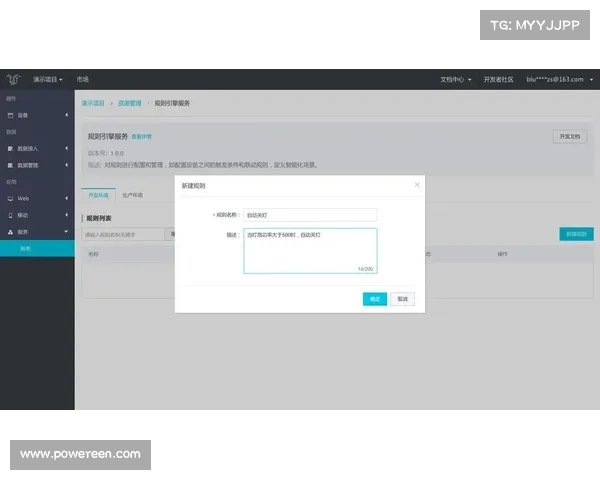This screenshot has height=480, width=600.
Task: Click the 设备 sidebar icon
Action: click(x=10, y=116)
